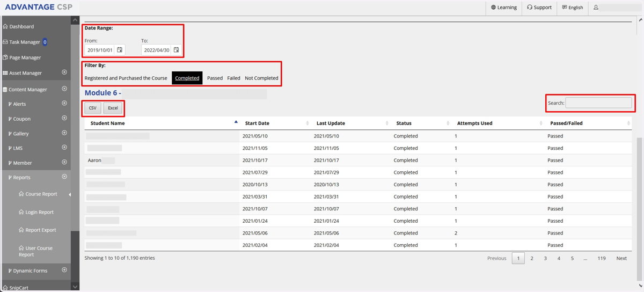Click the Login Report home icon
Screen dimensions: 644x292
(x=21, y=212)
